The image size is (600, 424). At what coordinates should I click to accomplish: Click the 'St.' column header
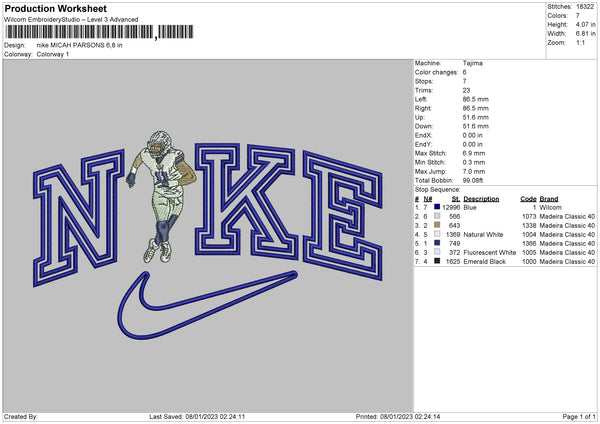456,199
